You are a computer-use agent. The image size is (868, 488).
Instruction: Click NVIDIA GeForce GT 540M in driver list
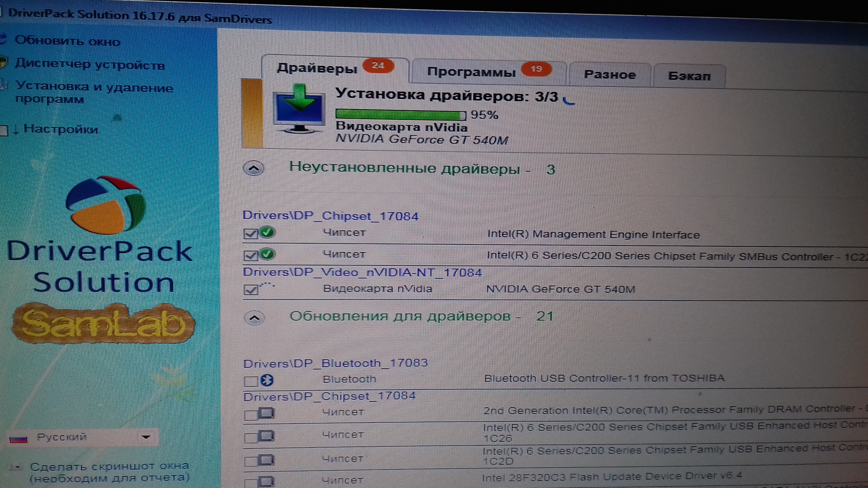point(561,289)
